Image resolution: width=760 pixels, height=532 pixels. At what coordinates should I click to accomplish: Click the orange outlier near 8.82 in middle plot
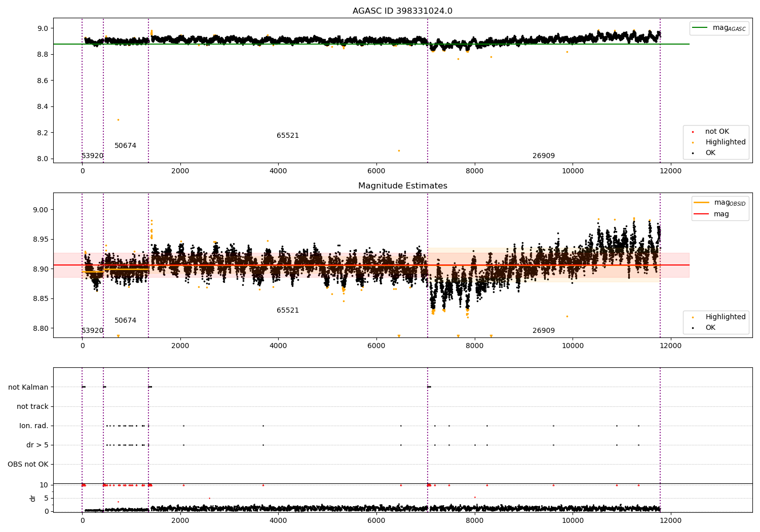click(x=567, y=316)
